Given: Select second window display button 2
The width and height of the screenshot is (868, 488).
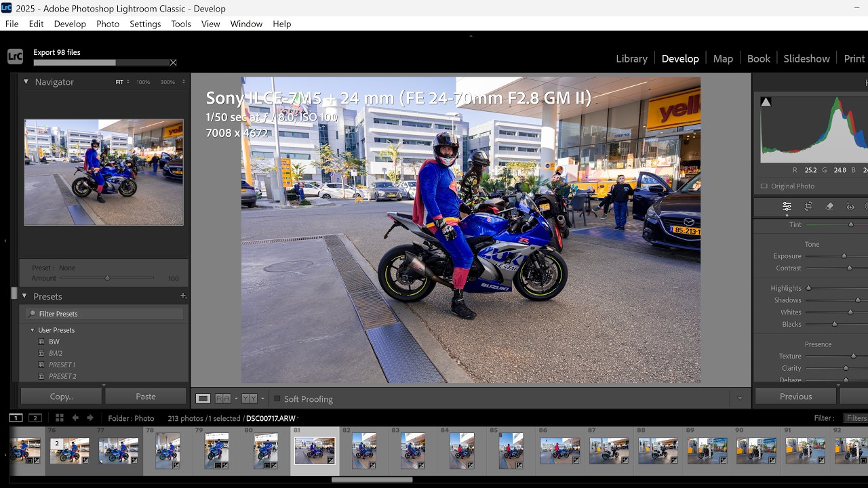Looking at the screenshot, I should coord(35,418).
